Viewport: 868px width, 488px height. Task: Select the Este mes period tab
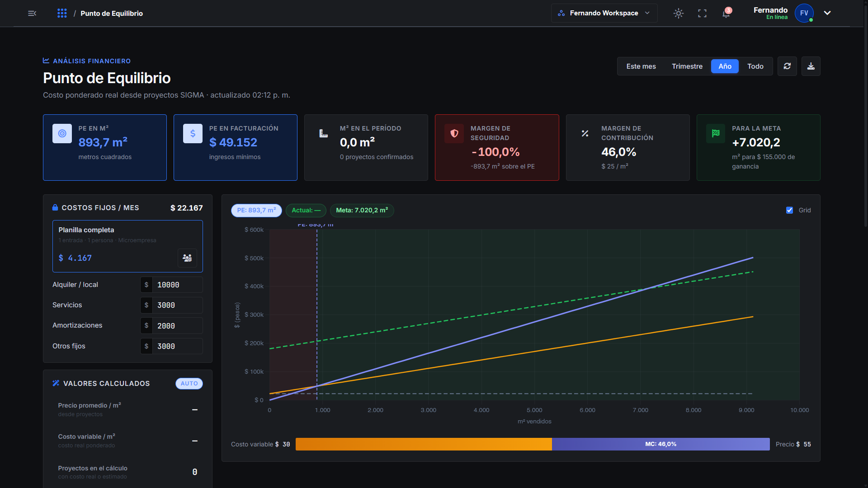pos(641,66)
